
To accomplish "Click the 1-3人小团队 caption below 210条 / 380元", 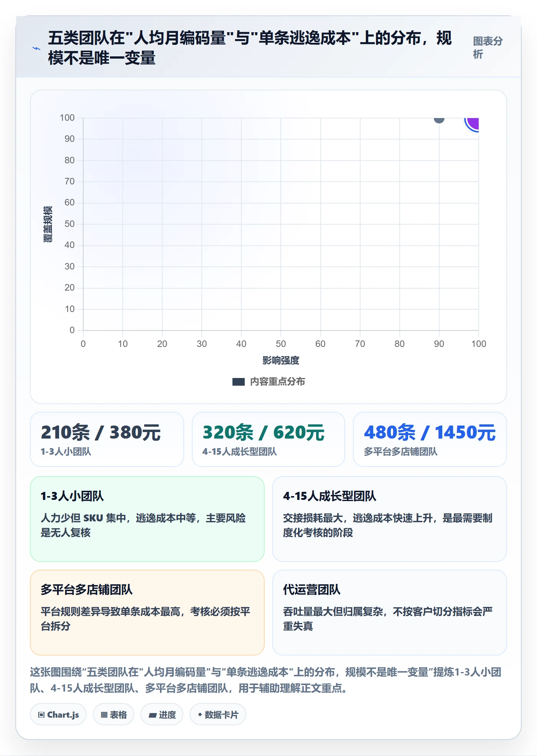I will [x=66, y=452].
